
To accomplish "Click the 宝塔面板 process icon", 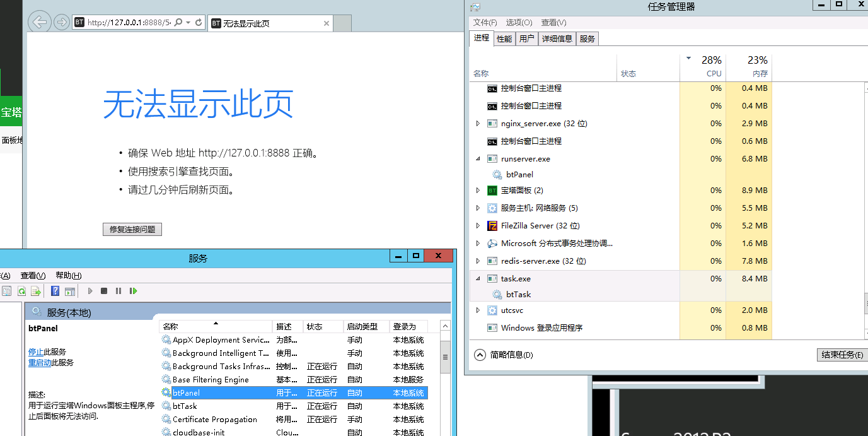I will 492,191.
